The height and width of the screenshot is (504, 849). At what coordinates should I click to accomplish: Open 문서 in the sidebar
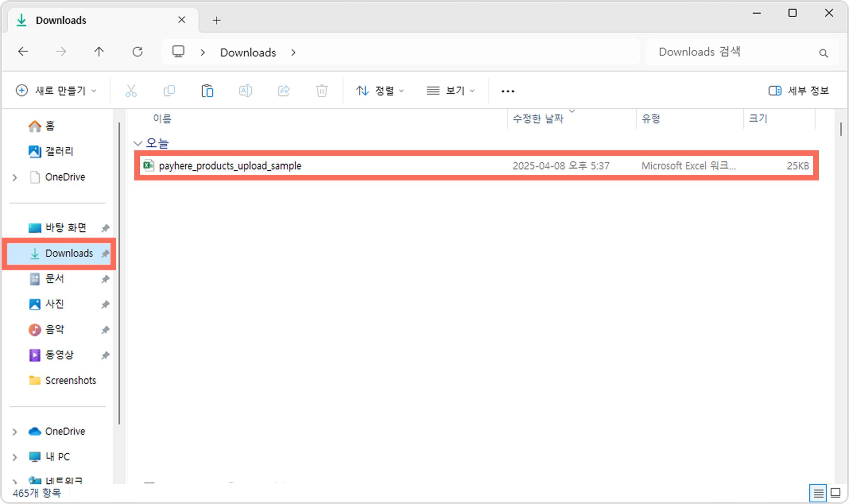46,279
